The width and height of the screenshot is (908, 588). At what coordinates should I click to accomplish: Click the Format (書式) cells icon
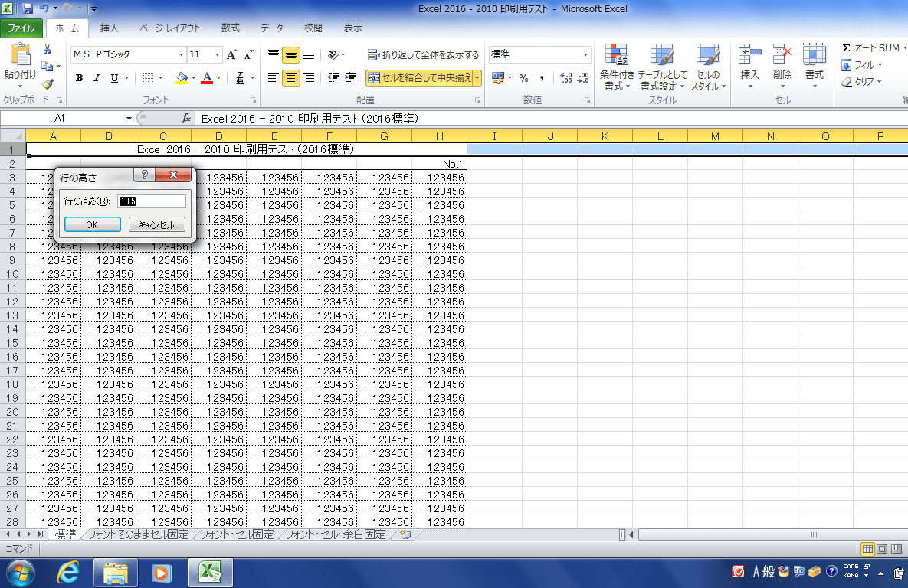click(x=815, y=54)
